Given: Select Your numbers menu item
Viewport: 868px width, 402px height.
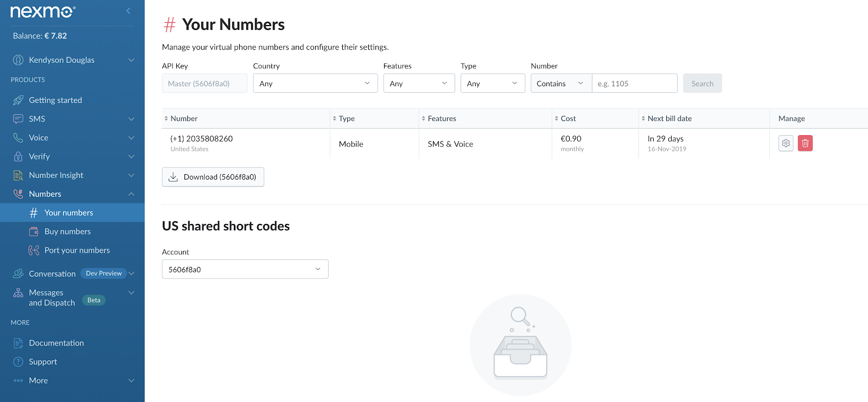Looking at the screenshot, I should (x=72, y=213).
